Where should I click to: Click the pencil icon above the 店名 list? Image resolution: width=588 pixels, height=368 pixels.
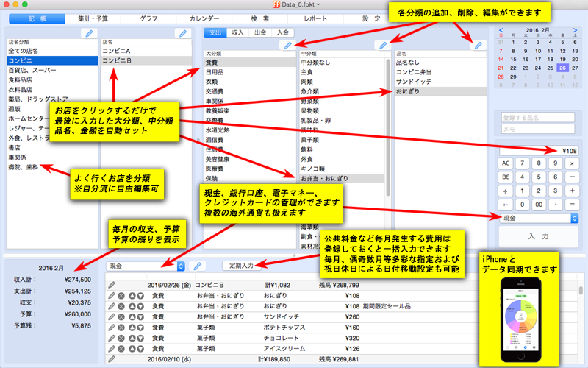(x=183, y=33)
